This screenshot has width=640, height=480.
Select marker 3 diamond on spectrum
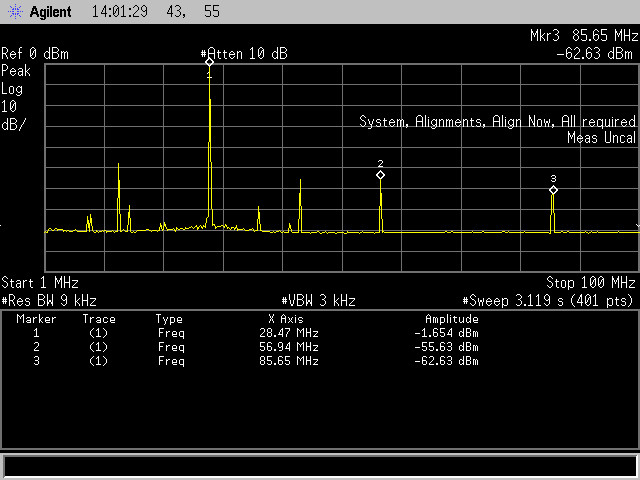[553, 190]
